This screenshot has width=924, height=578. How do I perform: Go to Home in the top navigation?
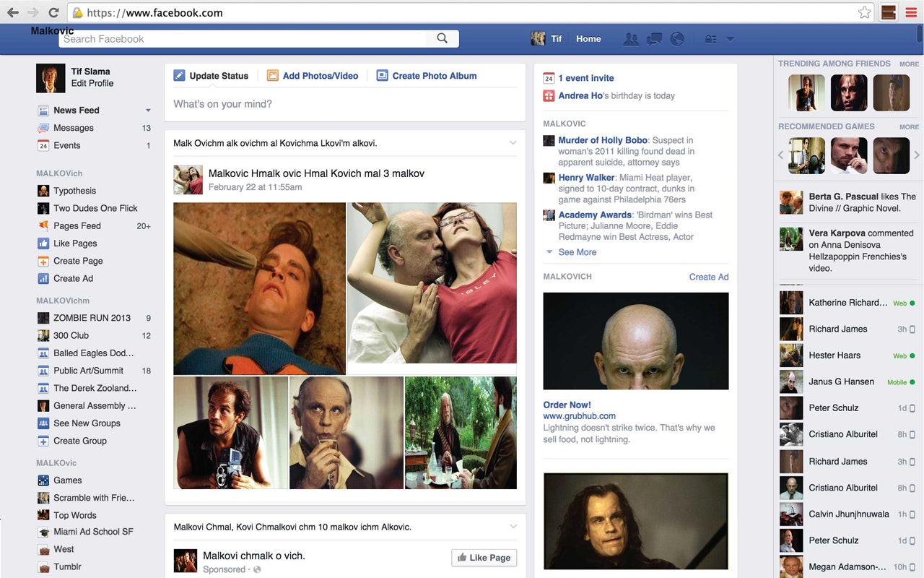(588, 38)
